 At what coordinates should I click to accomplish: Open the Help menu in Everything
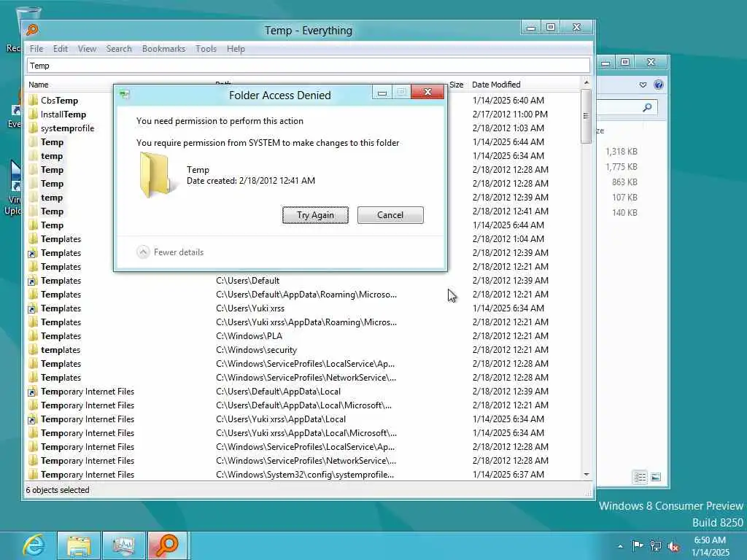point(236,49)
